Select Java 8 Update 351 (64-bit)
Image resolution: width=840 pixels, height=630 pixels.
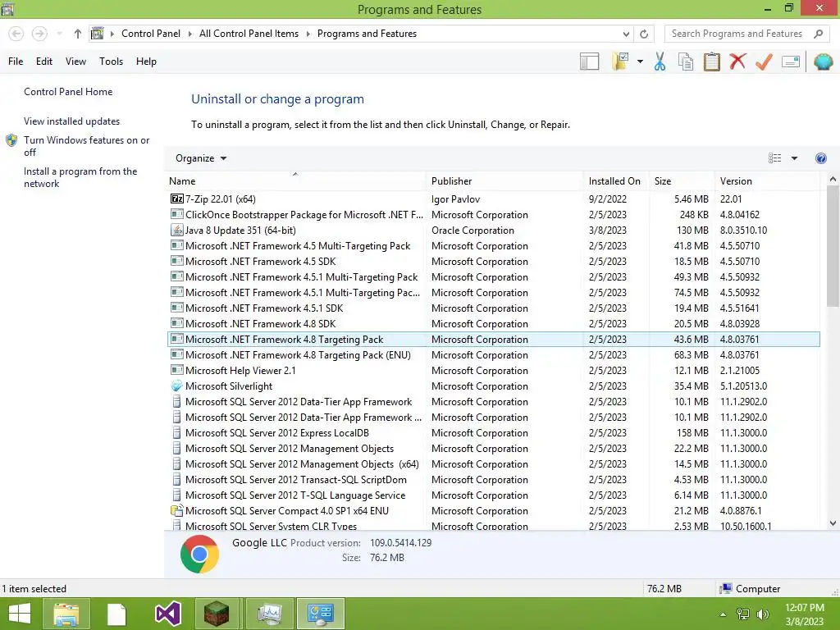click(493, 231)
